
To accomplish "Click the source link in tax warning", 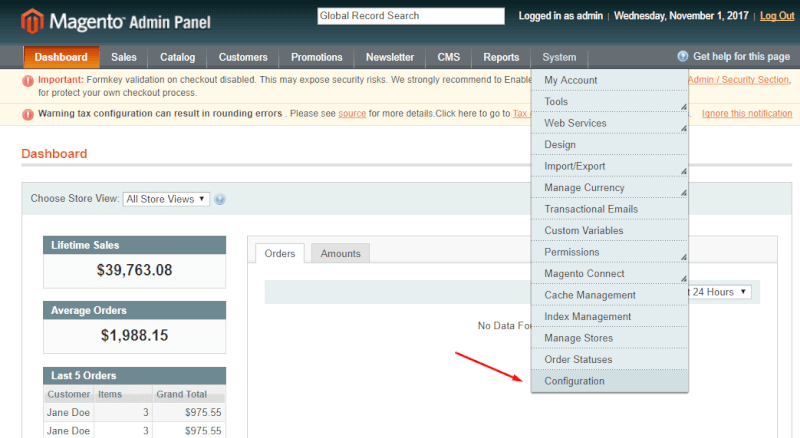I will 352,113.
